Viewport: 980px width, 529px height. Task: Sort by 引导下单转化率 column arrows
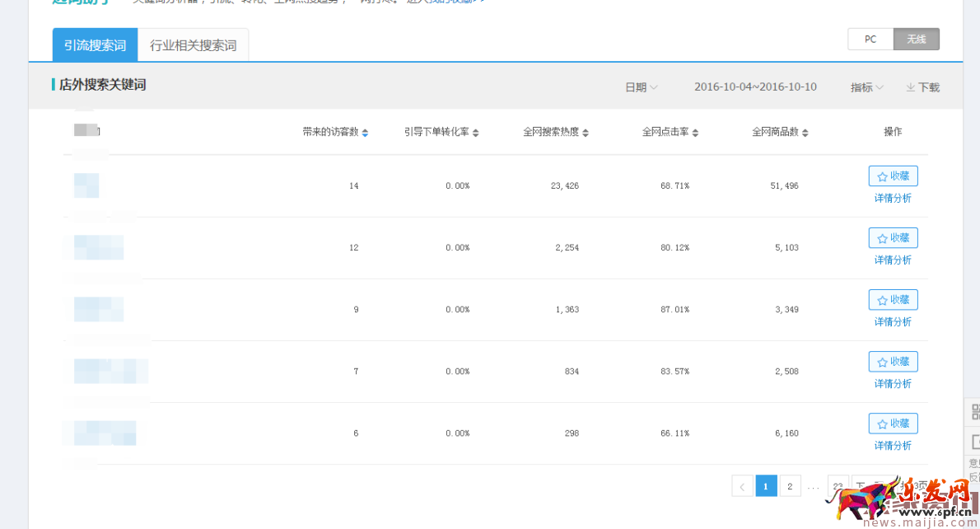pos(475,133)
